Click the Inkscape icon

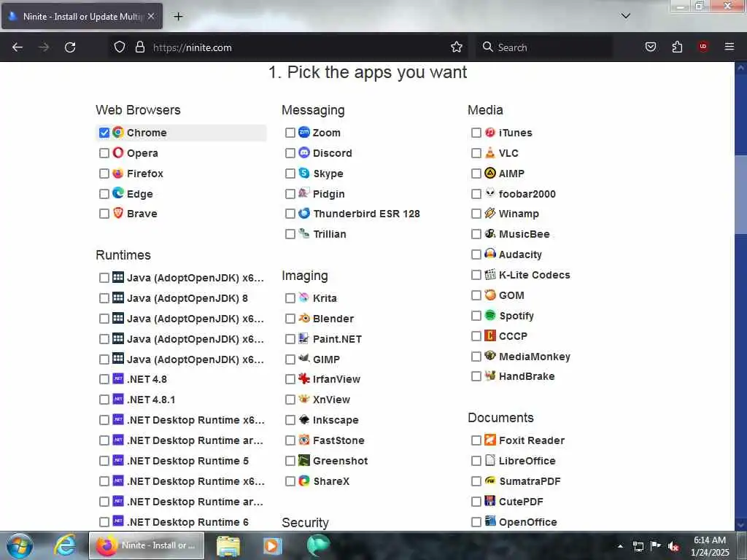304,419
